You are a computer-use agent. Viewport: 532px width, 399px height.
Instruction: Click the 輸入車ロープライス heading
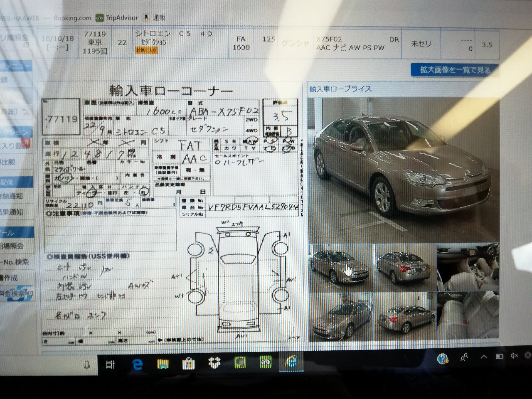click(340, 89)
